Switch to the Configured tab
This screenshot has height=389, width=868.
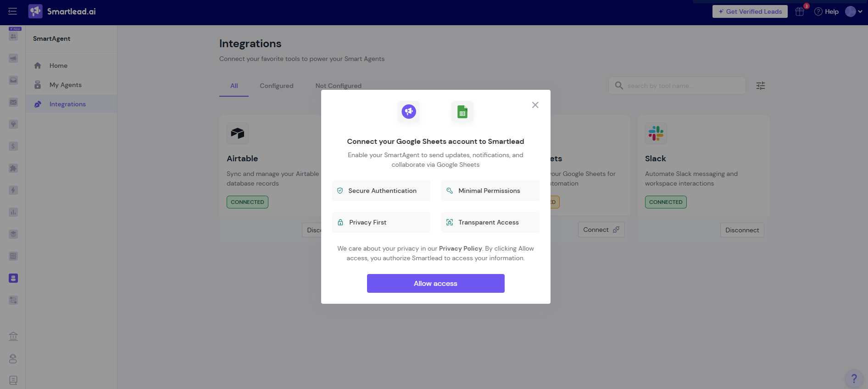point(277,86)
